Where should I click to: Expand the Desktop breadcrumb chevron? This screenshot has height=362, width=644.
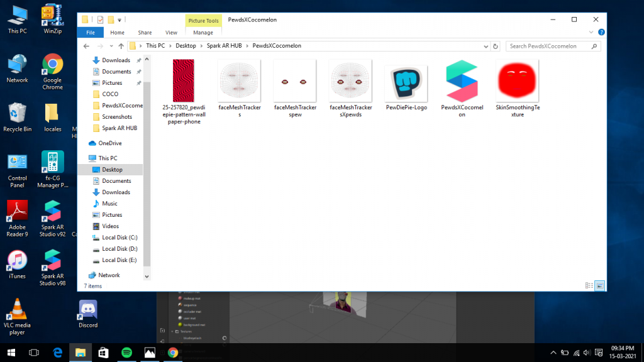[201, 46]
